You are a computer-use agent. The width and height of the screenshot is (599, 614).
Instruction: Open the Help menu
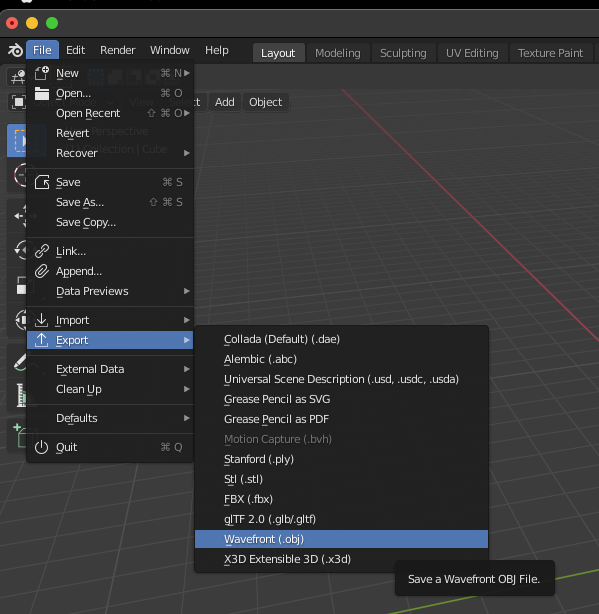point(217,50)
